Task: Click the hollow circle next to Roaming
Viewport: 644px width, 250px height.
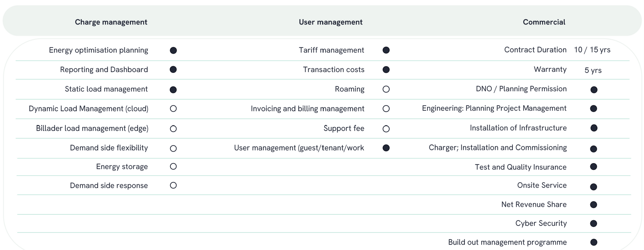Action: pyautogui.click(x=386, y=89)
